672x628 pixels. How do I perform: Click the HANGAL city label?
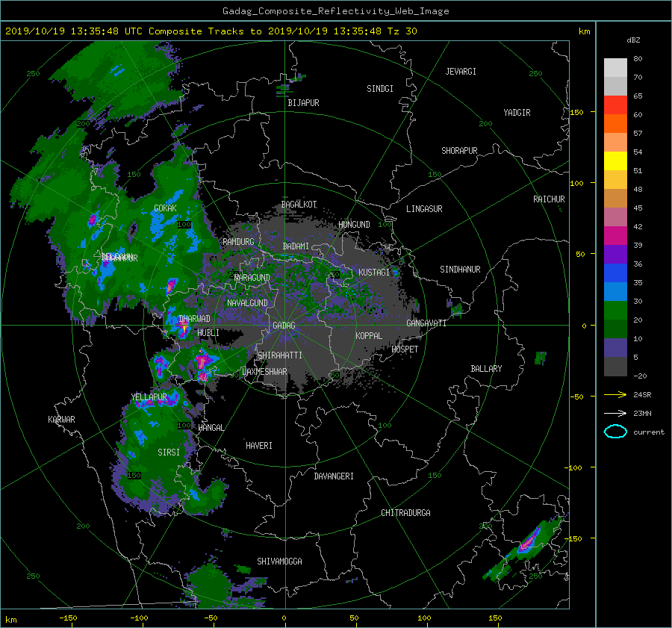pos(211,428)
